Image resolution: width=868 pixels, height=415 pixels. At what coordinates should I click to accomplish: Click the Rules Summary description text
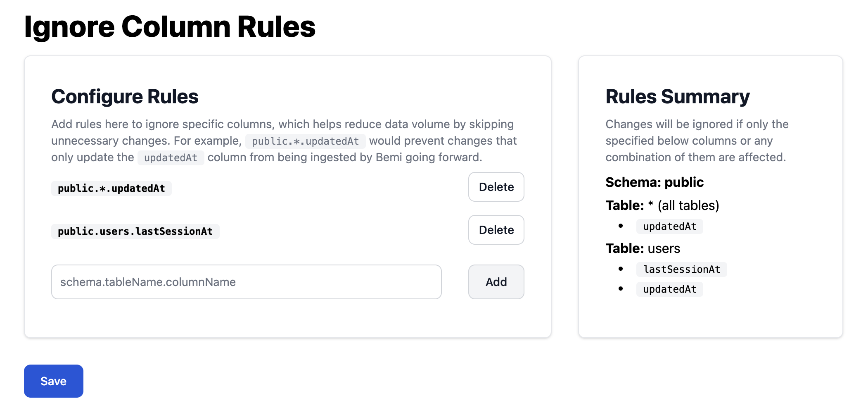coord(697,141)
